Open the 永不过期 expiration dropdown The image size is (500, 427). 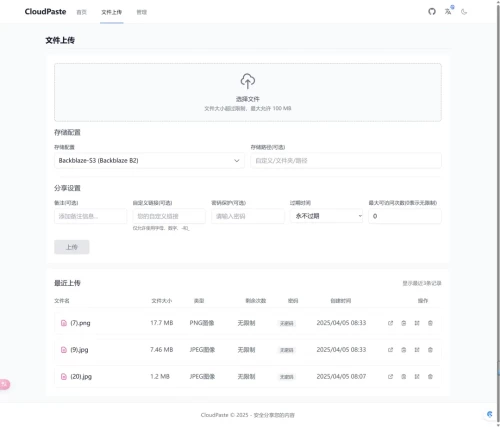[x=326, y=216]
